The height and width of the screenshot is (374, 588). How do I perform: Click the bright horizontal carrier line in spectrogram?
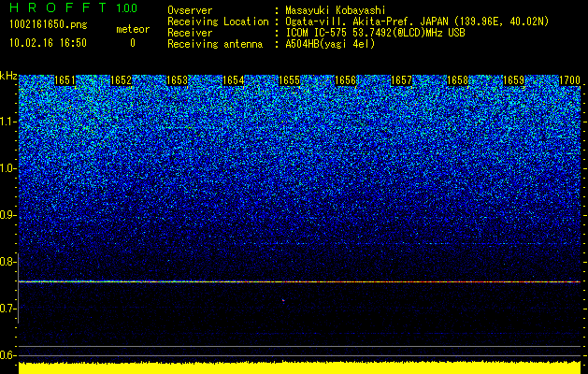pyautogui.click(x=299, y=281)
